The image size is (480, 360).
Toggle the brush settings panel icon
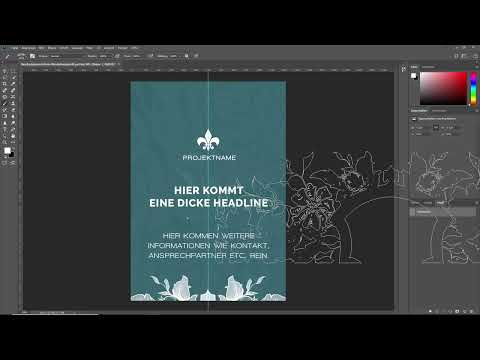click(x=32, y=56)
